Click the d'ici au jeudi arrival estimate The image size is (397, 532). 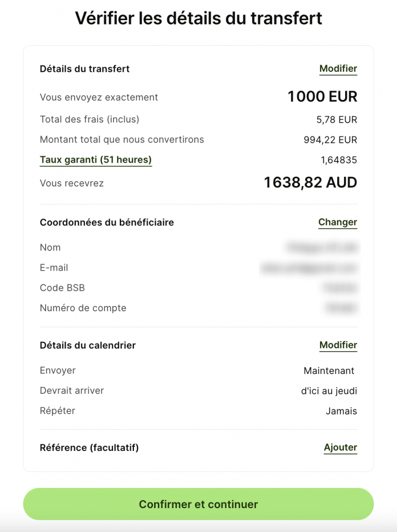329,391
